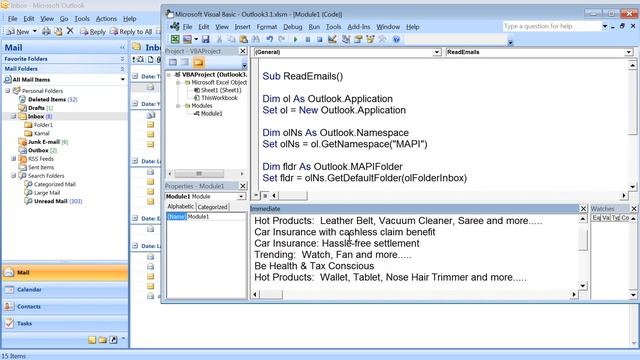Open the Actions menu in Outlook
The width and height of the screenshot is (640, 360).
point(106,19)
